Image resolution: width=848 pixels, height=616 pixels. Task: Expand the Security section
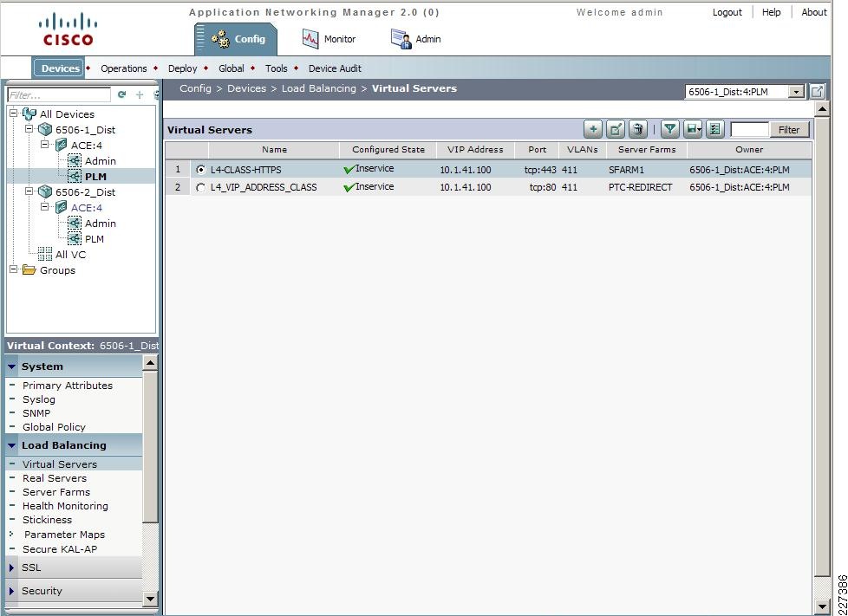coord(12,591)
